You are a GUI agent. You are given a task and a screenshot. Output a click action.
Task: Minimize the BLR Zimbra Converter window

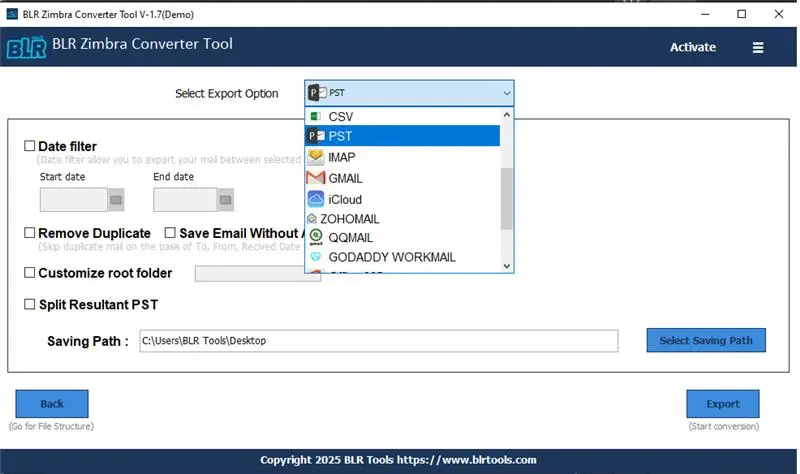(705, 14)
